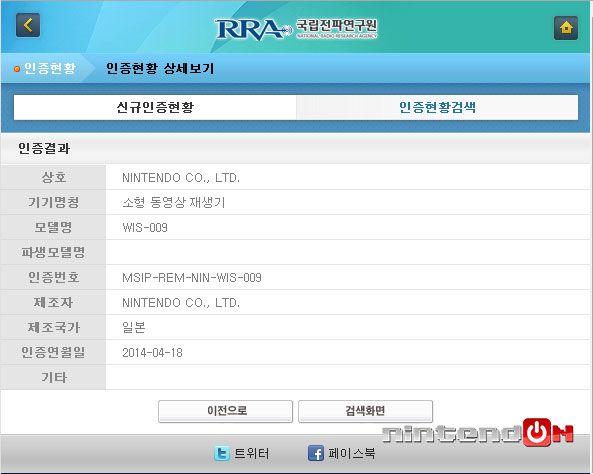Click the 인증결과 section heading
593x474 pixels.
click(x=44, y=148)
